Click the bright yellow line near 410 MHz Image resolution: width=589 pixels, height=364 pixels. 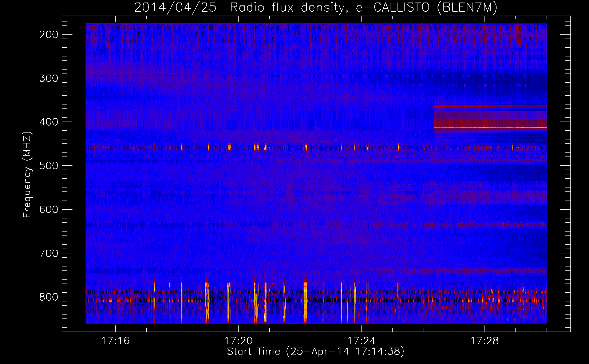pyautogui.click(x=490, y=127)
